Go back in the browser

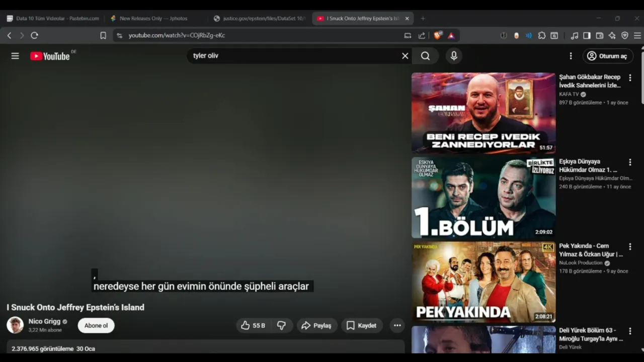tap(9, 35)
